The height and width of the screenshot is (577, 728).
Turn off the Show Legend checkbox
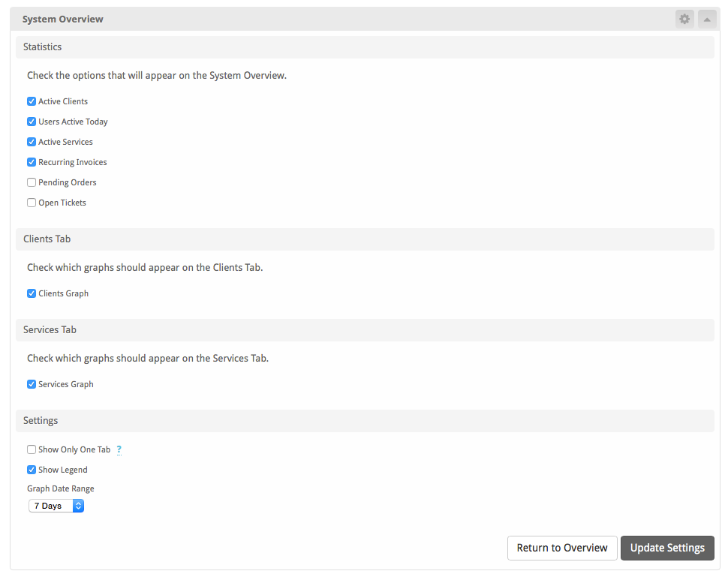coord(32,470)
